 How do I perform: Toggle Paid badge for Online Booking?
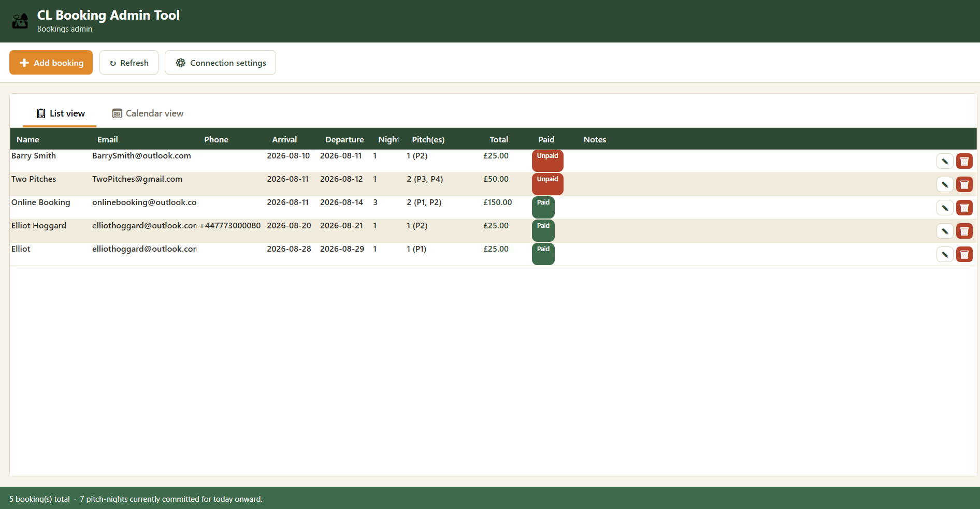[543, 207]
